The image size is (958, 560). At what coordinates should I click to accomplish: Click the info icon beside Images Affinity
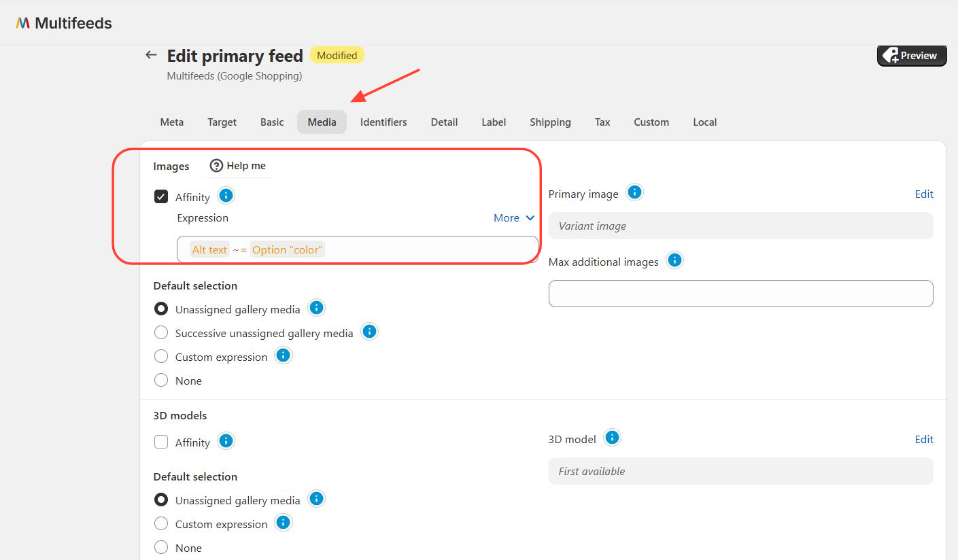(225, 196)
